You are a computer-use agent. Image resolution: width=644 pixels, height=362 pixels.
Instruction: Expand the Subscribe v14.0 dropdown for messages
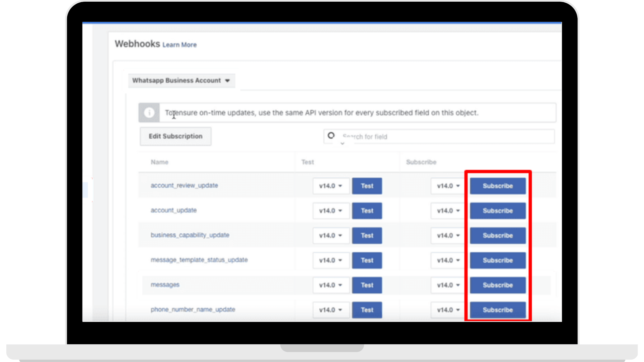click(x=447, y=285)
